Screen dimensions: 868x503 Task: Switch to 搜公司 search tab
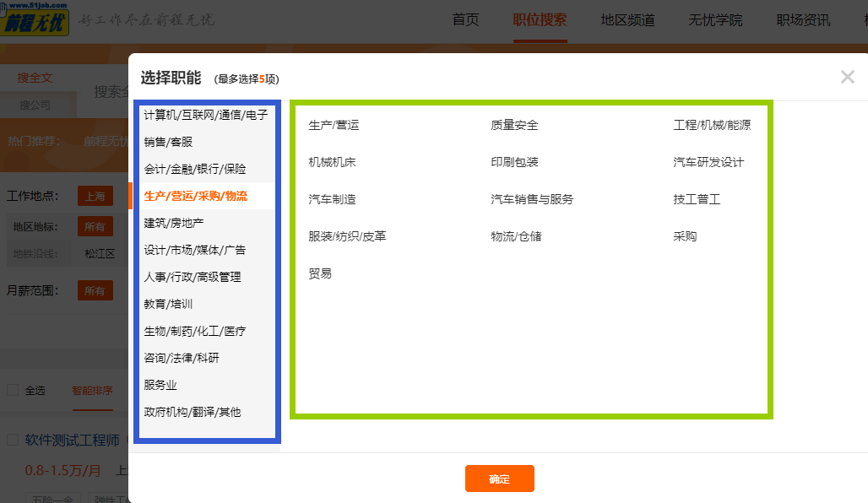click(x=35, y=105)
